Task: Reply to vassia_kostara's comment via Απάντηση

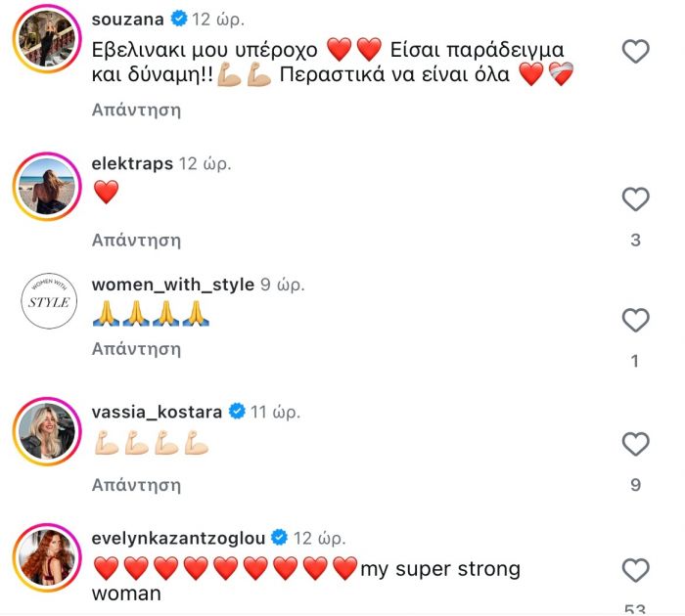Action: 136,484
